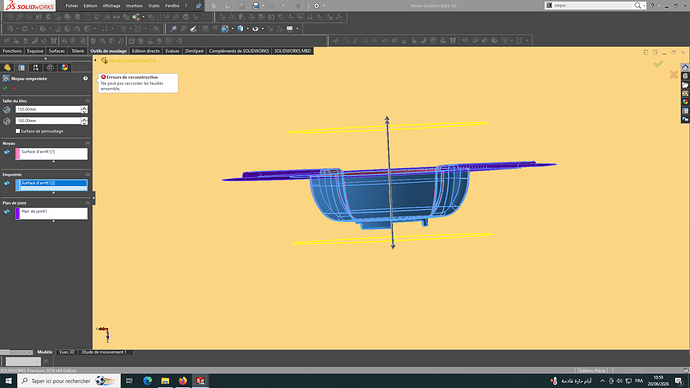The width and height of the screenshot is (690, 388).
Task: Switch to the Edition directe tab
Action: (146, 51)
